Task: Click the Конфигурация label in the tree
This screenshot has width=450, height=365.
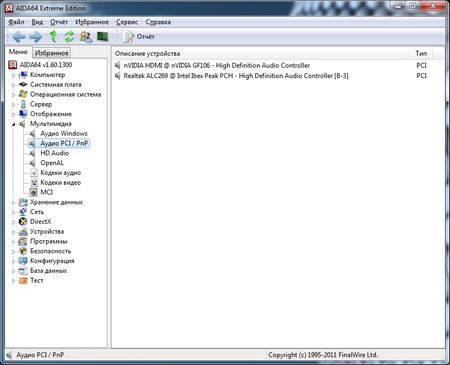Action: (x=52, y=261)
